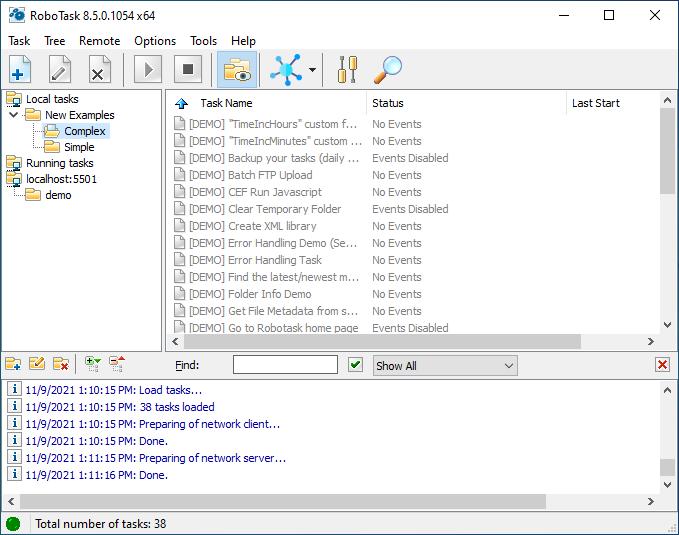Click the green status indicator icon
The width and height of the screenshot is (679, 535).
tap(13, 524)
